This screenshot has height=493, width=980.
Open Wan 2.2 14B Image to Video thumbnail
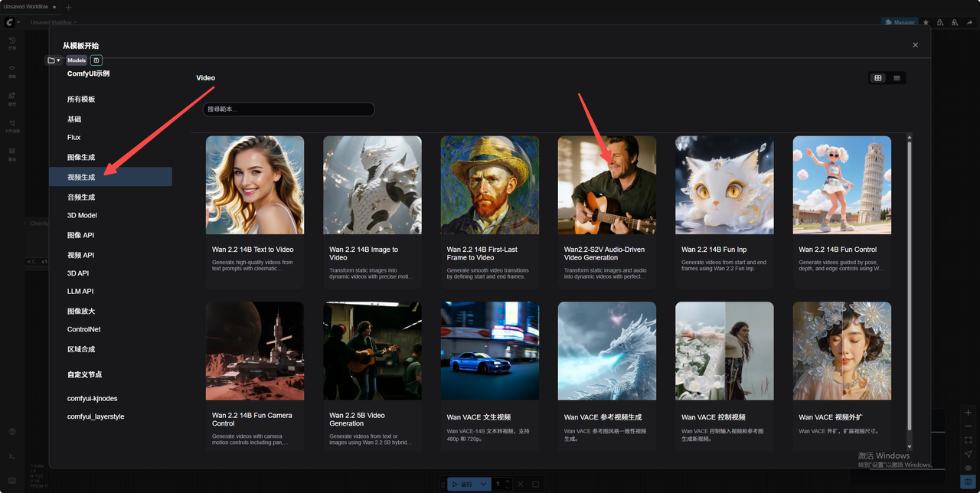point(372,185)
